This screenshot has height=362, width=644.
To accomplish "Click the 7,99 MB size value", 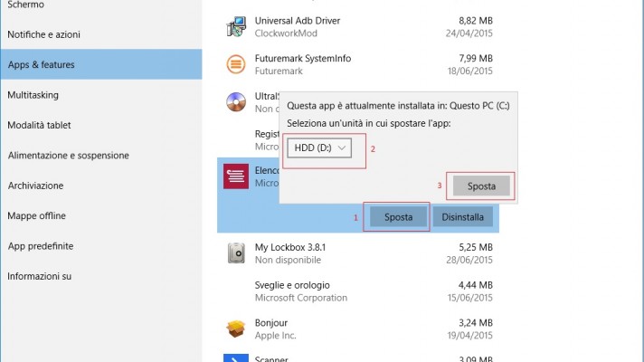I will click(x=476, y=58).
